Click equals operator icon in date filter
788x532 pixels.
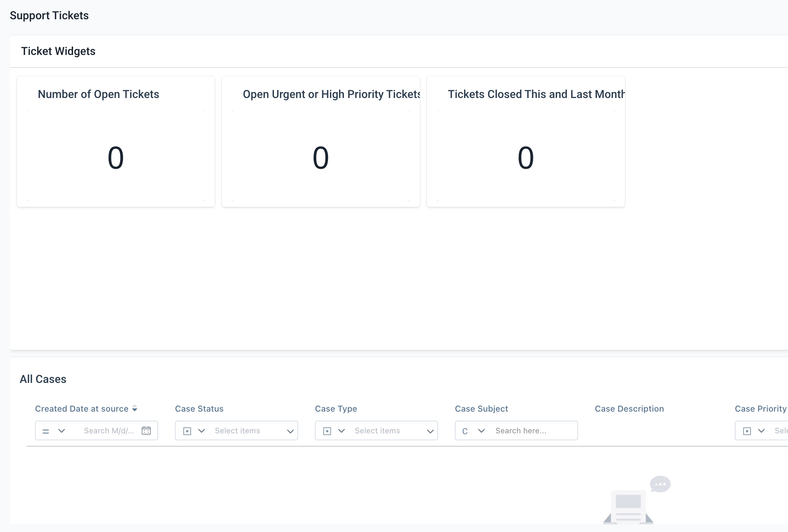pyautogui.click(x=45, y=431)
